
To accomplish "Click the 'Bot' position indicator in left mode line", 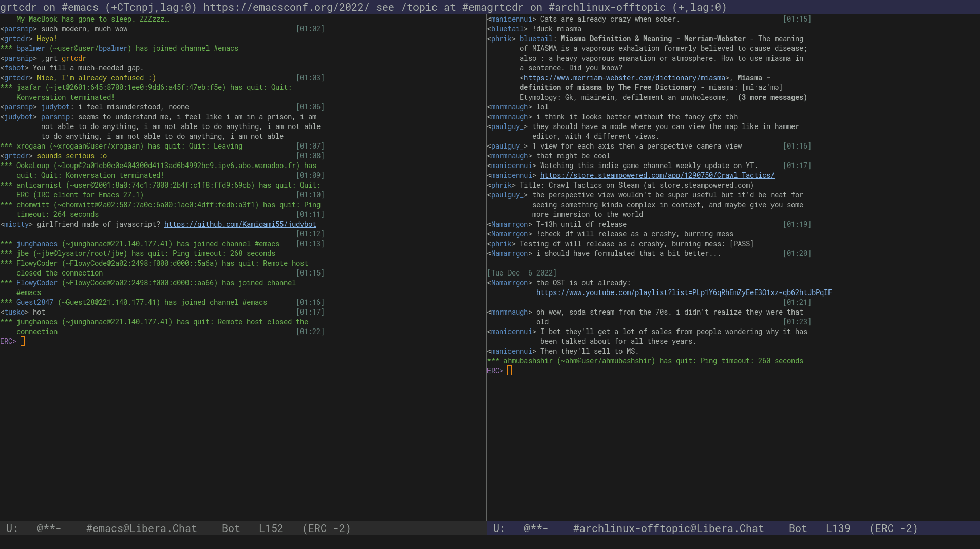I will [231, 528].
